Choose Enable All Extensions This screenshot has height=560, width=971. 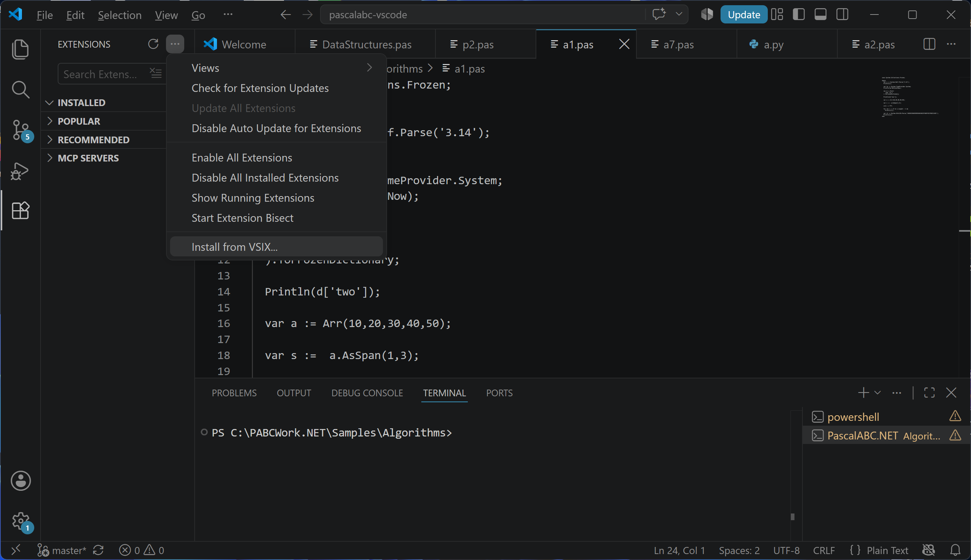[x=276, y=158]
